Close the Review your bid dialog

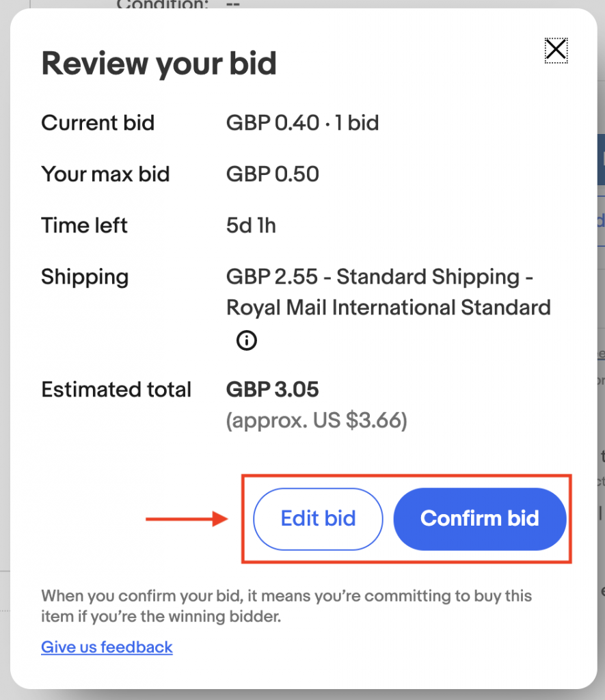556,49
